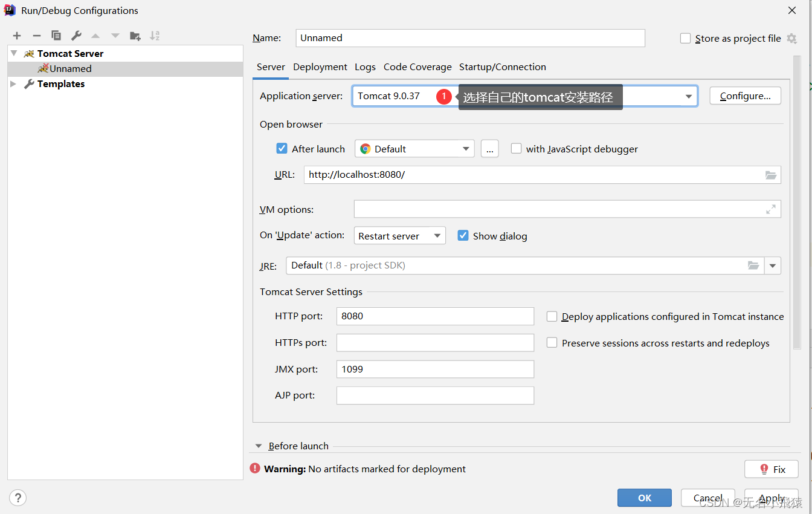Browse JRE path folder icon

[753, 265]
